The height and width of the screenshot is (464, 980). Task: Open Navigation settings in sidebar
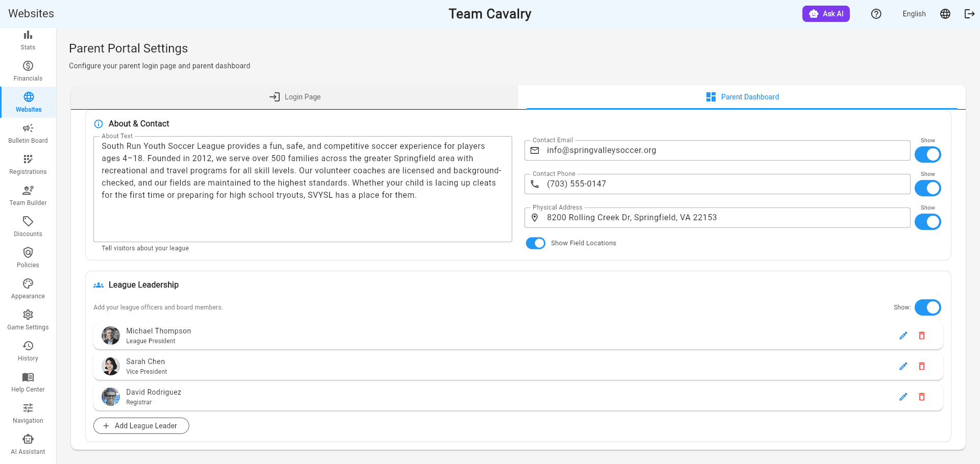pyautogui.click(x=28, y=414)
